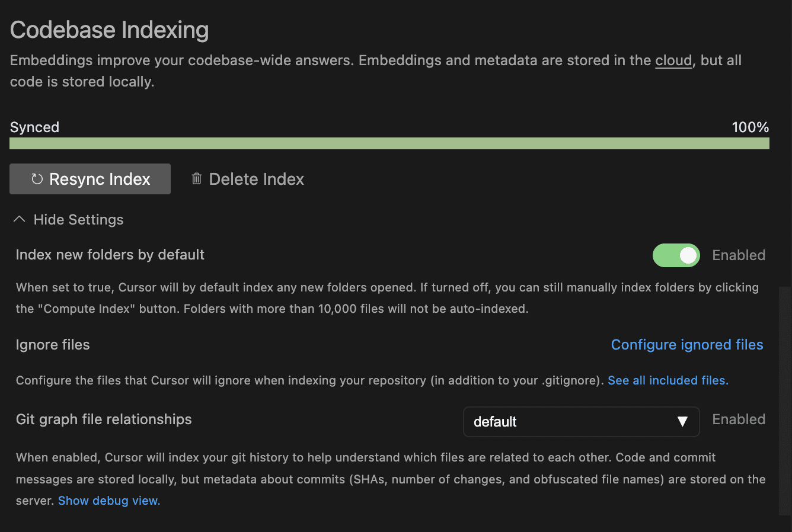Click the Codebase Indexing heading

coord(109,29)
